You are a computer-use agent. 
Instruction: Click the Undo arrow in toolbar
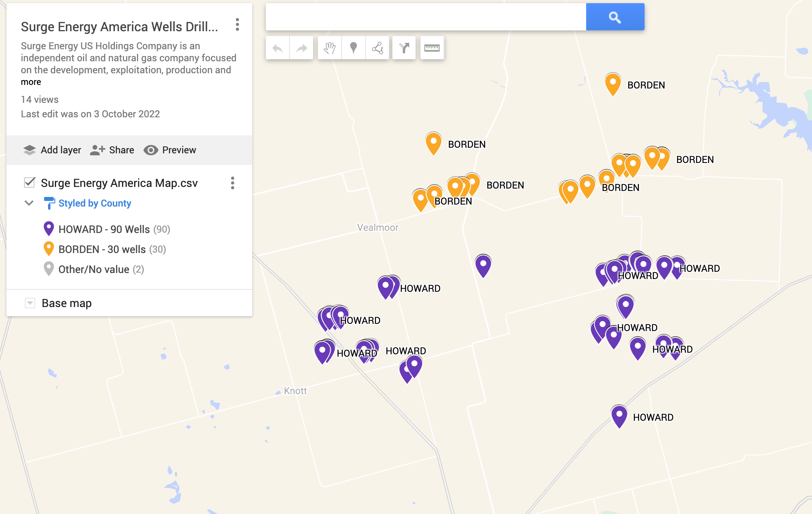click(x=277, y=48)
